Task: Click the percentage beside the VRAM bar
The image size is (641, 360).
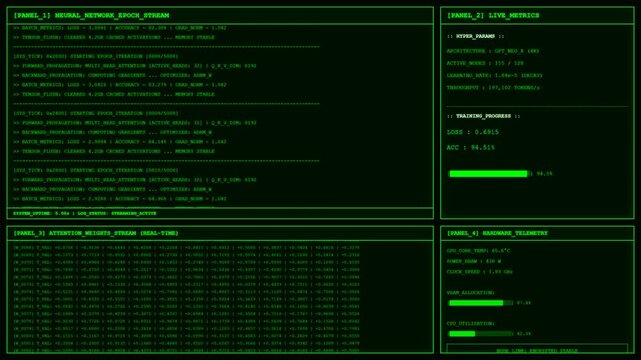Action: coord(524,303)
